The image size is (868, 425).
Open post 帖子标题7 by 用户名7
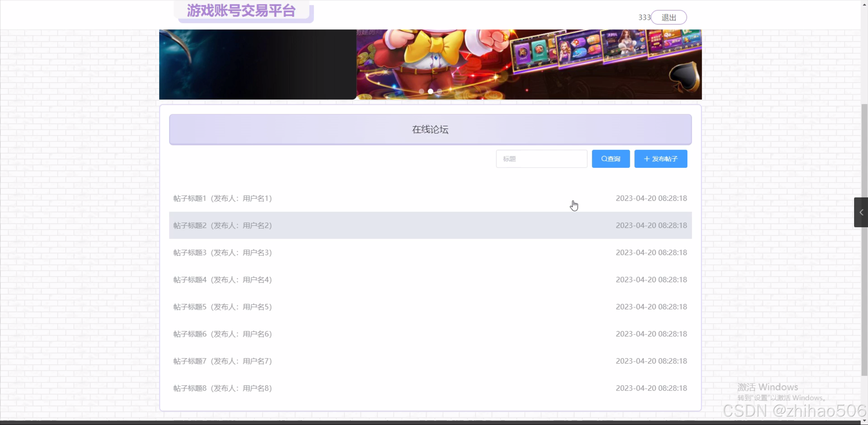(x=223, y=361)
